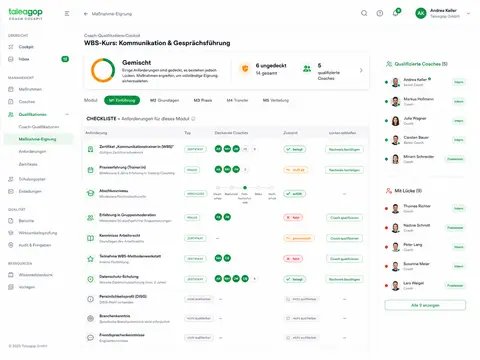
Task: Collapse the Qualifikationen sidebar group chevron
Action: click(x=67, y=114)
